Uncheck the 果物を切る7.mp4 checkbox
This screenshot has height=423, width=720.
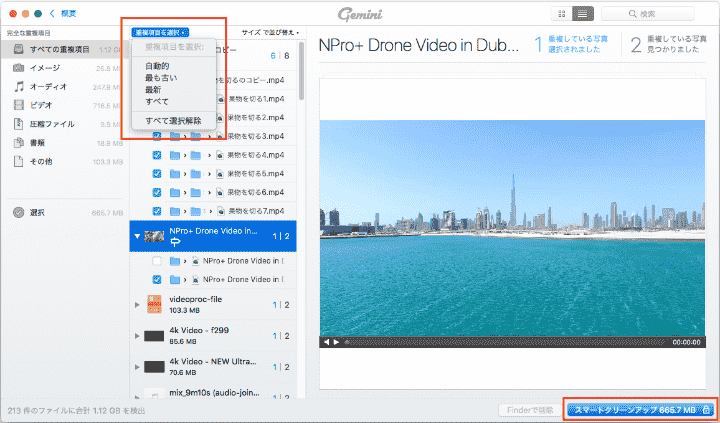click(x=157, y=211)
